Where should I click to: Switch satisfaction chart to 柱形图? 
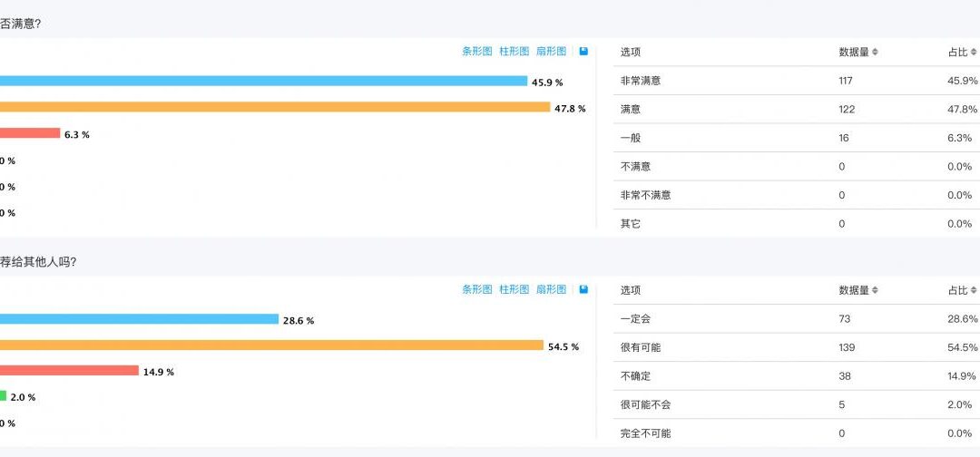[514, 51]
